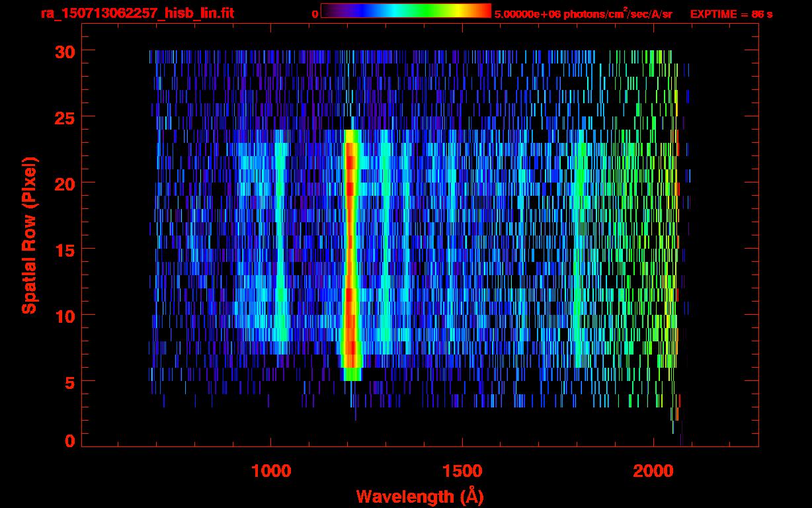Viewport: 812px width, 508px height.
Task: Click the green emission band near 1800 Å
Action: click(x=580, y=248)
